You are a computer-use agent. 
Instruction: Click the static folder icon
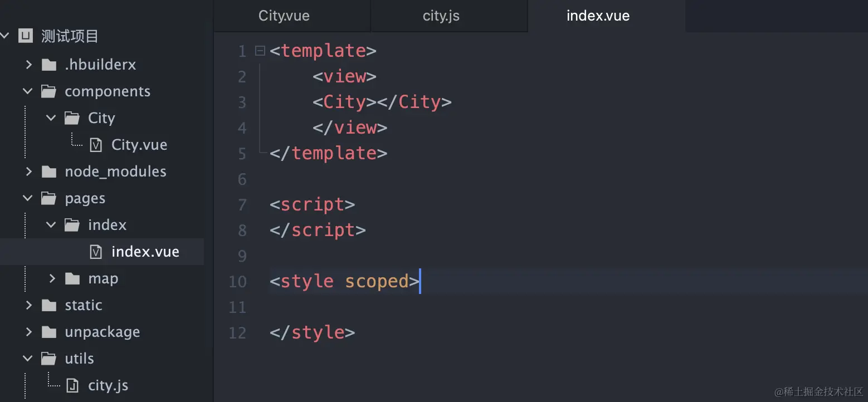pos(50,305)
